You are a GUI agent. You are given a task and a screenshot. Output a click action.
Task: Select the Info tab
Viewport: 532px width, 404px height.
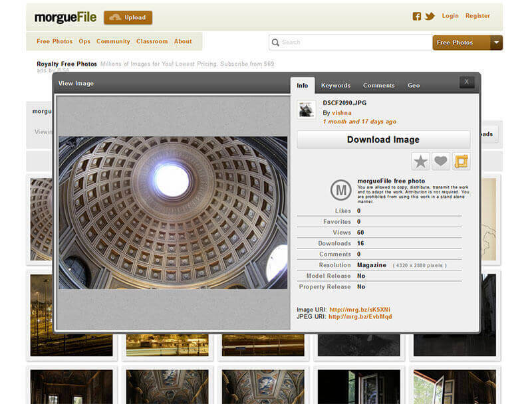point(303,86)
